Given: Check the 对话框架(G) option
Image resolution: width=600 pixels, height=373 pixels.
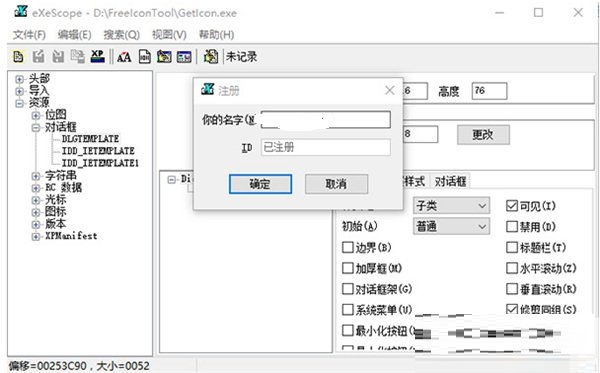Looking at the screenshot, I should point(347,289).
